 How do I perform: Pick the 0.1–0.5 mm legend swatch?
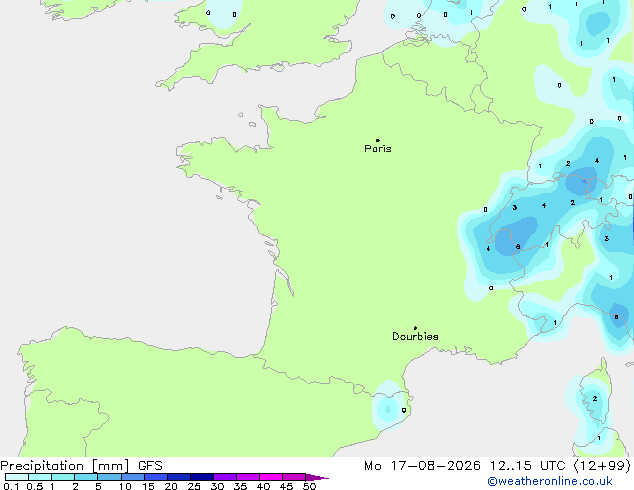click(x=17, y=477)
